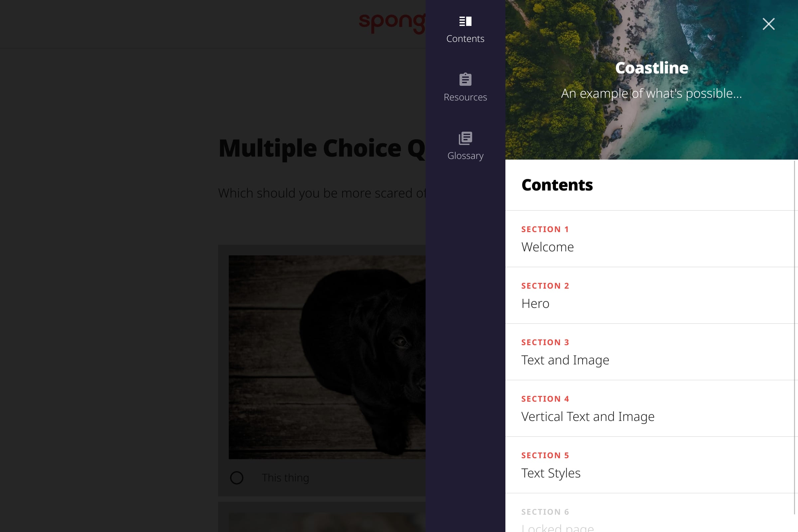
Task: Expand the Glossary section list
Action: (465, 145)
